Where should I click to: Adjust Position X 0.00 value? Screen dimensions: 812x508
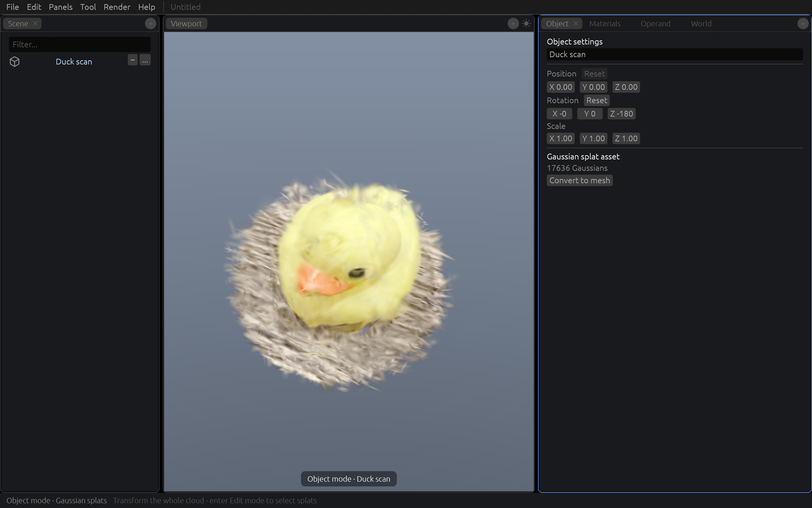click(x=561, y=87)
